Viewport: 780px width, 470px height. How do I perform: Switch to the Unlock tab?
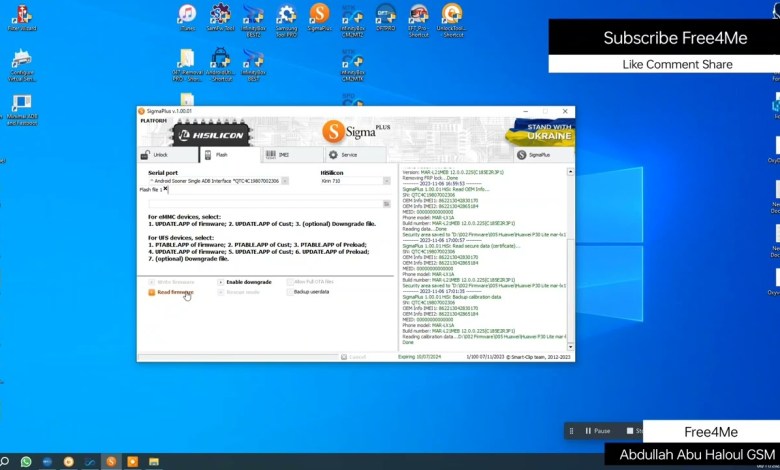point(168,155)
